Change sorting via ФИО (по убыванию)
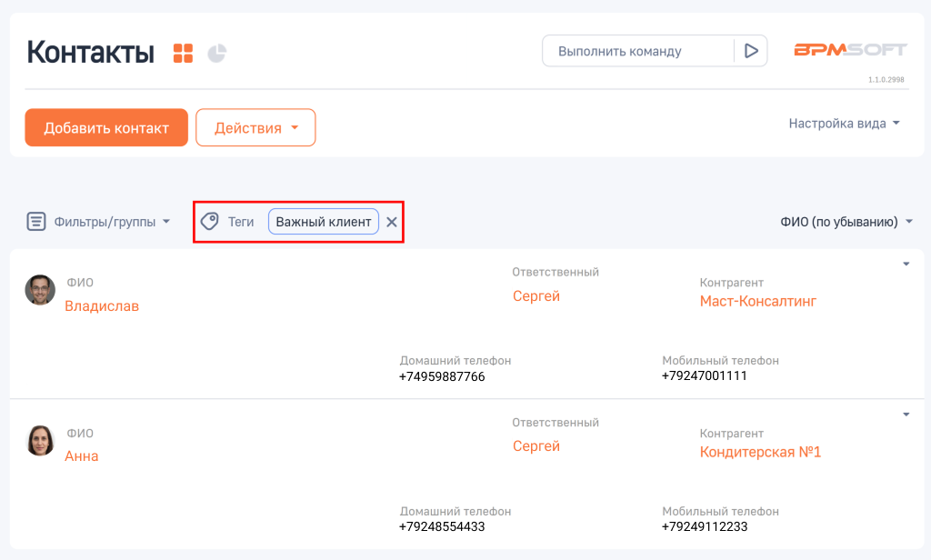This screenshot has height=560, width=931. (846, 222)
